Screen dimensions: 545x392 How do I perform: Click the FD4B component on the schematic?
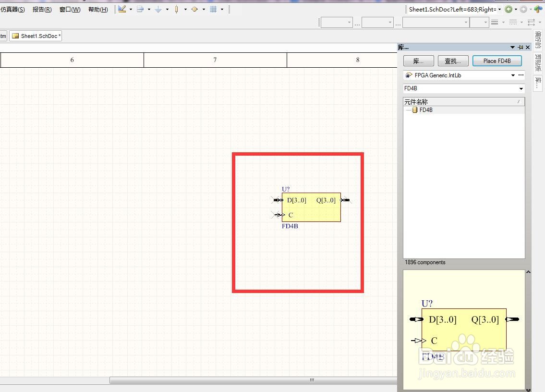(311, 208)
